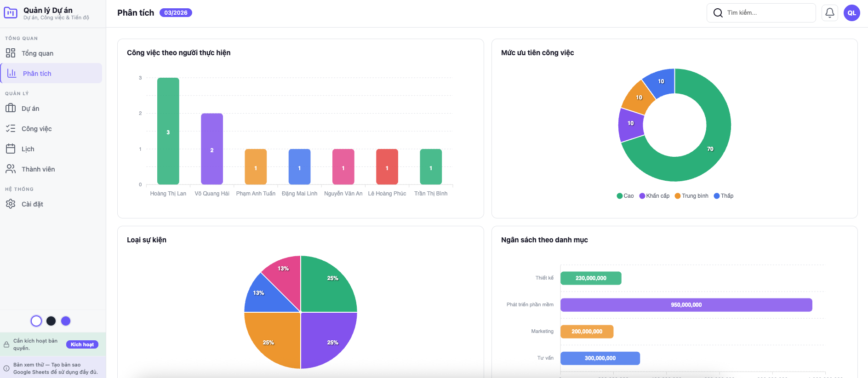This screenshot has height=378, width=868.
Task: Toggle the Trung bình legend item
Action: coord(691,196)
